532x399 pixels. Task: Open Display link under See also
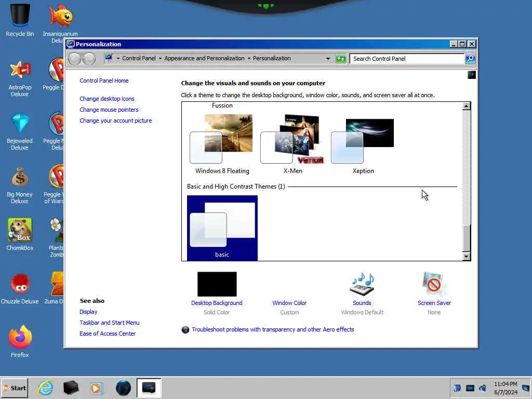[88, 312]
